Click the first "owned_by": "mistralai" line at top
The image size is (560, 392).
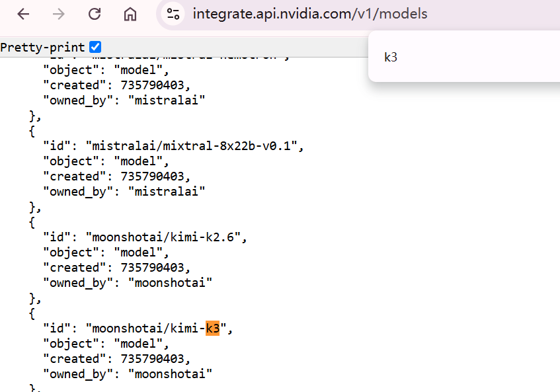click(124, 100)
